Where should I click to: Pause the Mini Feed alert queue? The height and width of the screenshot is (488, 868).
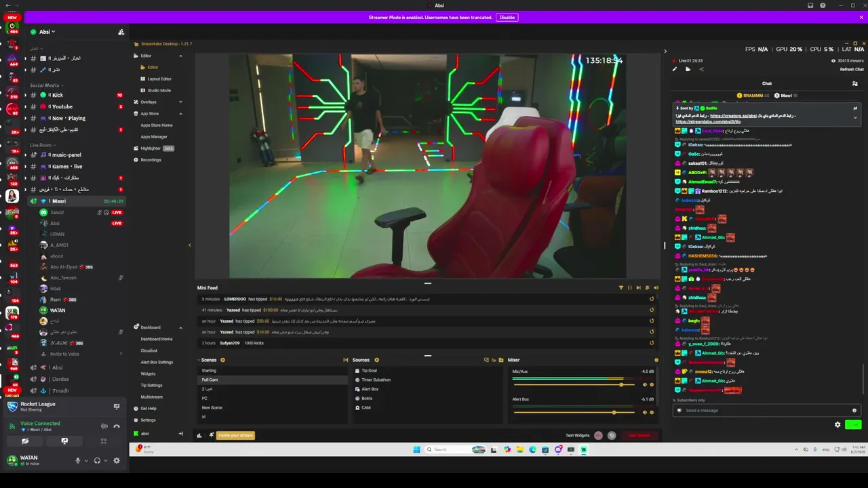(x=629, y=287)
